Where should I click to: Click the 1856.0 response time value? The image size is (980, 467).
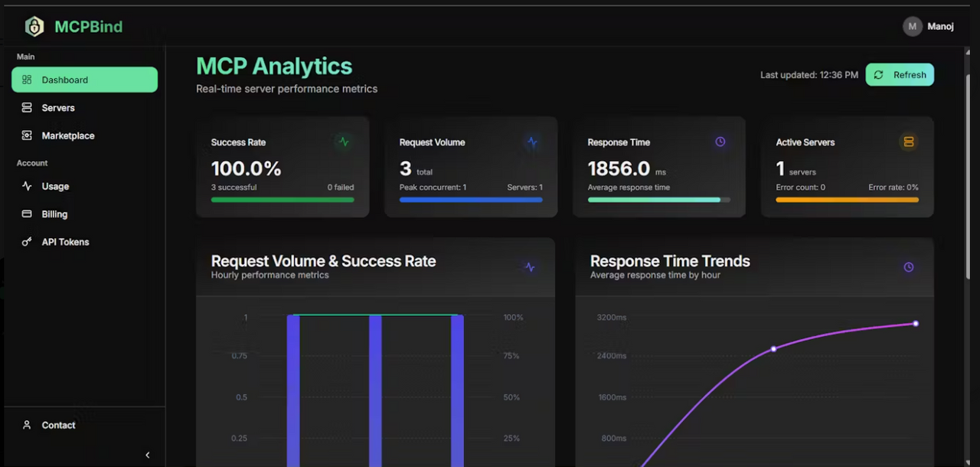(x=619, y=168)
